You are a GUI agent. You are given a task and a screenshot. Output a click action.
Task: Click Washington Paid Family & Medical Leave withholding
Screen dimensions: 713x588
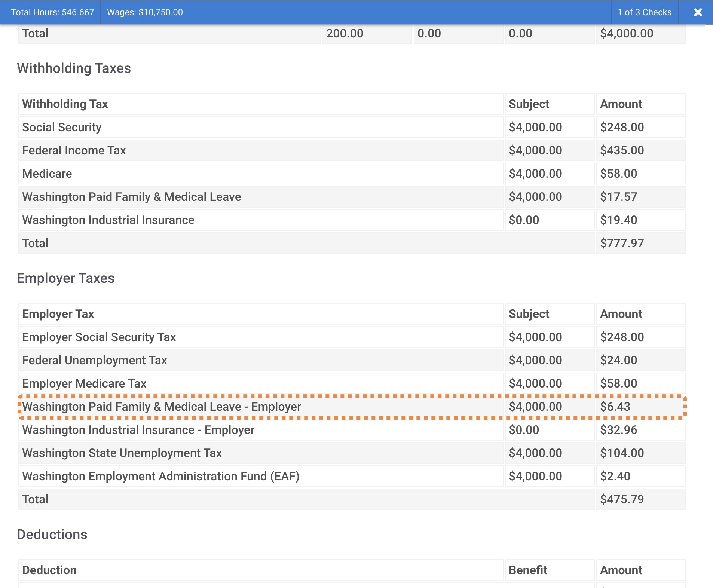tap(132, 197)
